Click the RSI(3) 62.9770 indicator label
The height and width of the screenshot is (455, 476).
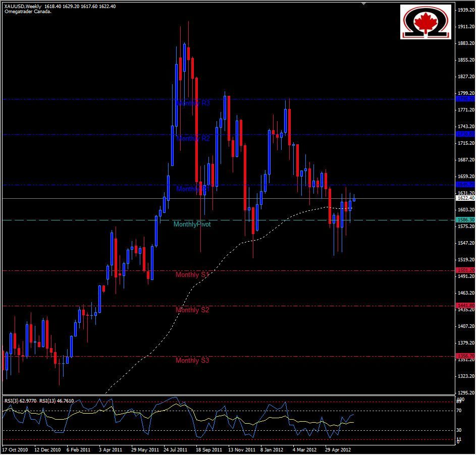click(19, 400)
